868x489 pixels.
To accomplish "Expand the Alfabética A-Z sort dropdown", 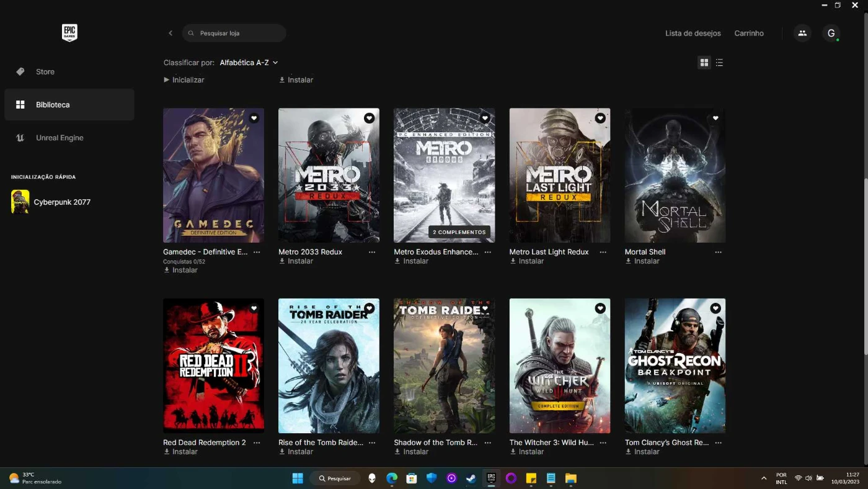I will tap(249, 63).
